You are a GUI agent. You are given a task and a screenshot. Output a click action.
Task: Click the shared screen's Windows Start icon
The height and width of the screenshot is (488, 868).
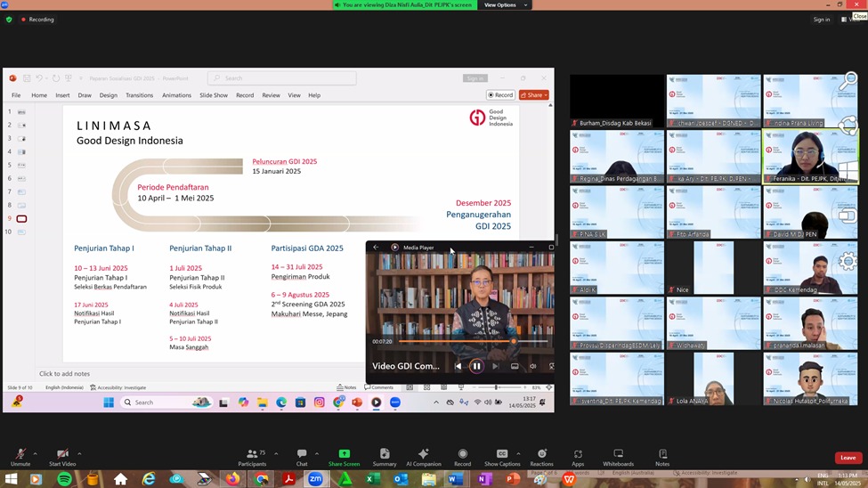(x=109, y=403)
